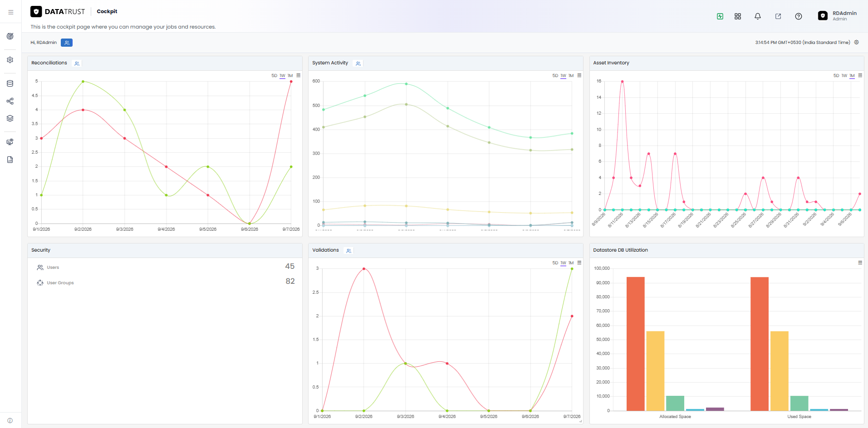This screenshot has height=428, width=868.
Task: Open the layers stack icon in sidebar
Action: tap(10, 118)
